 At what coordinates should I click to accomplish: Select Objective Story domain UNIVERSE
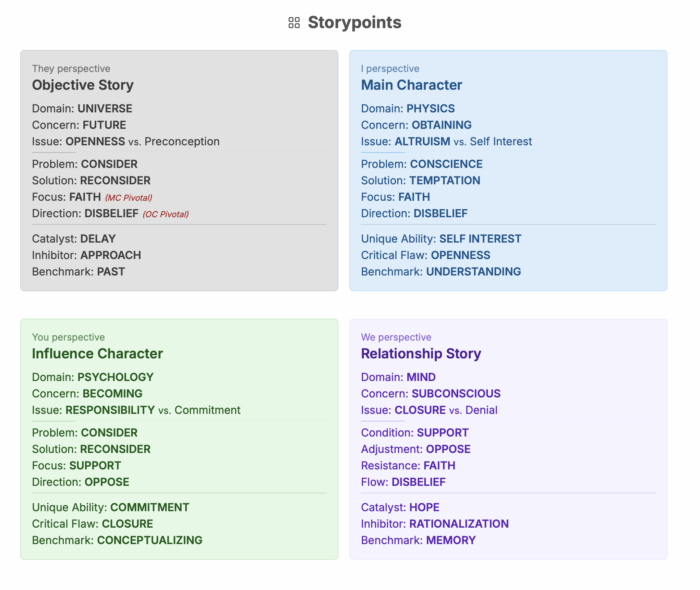click(105, 109)
